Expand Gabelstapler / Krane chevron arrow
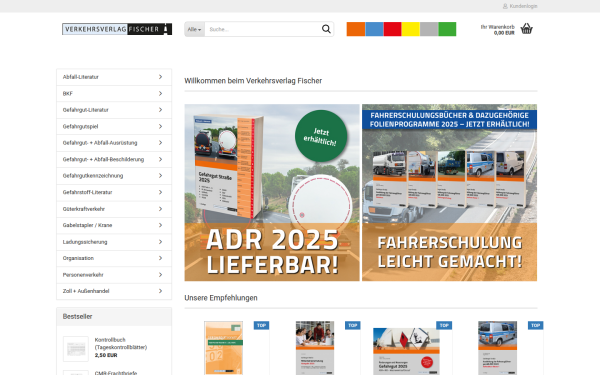The image size is (600, 375). click(160, 225)
